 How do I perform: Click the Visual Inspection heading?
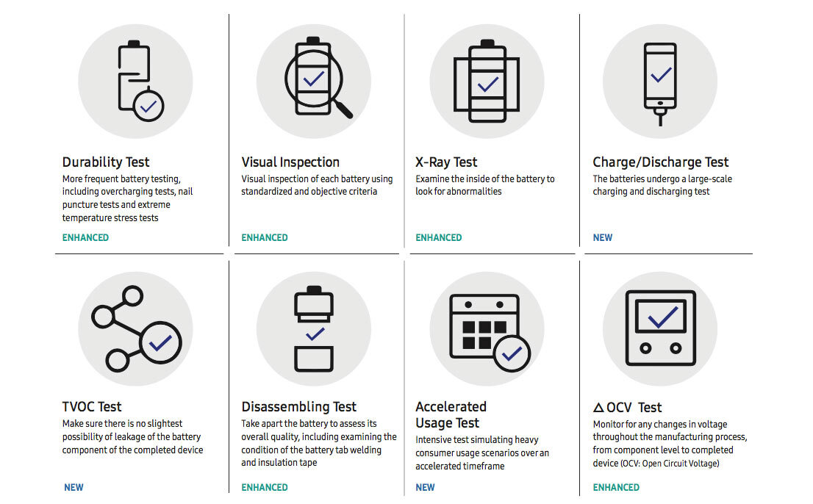[x=290, y=162]
